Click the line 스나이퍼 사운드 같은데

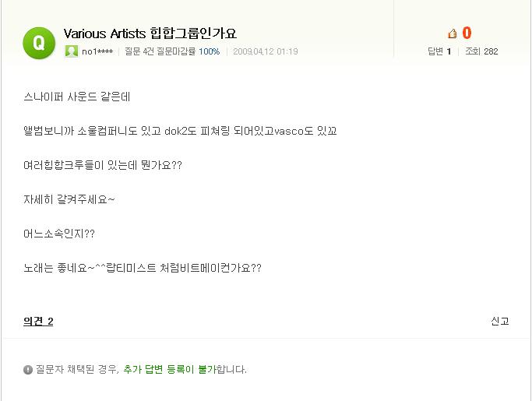coord(76,97)
